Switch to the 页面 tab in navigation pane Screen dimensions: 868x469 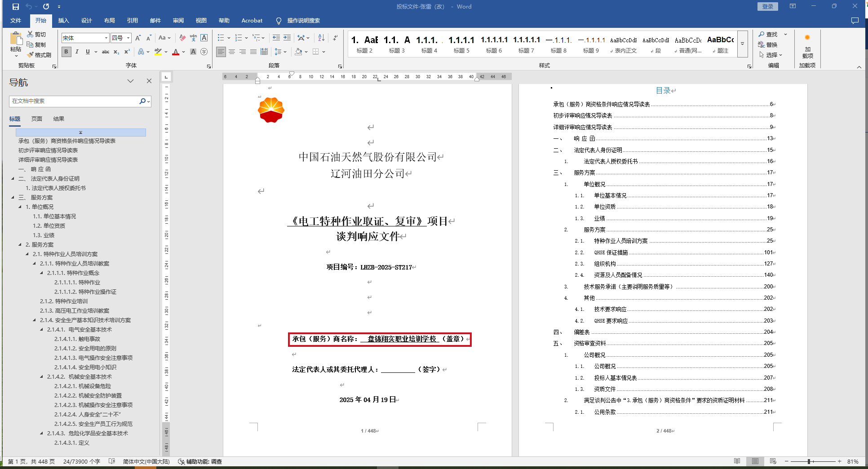coord(37,119)
